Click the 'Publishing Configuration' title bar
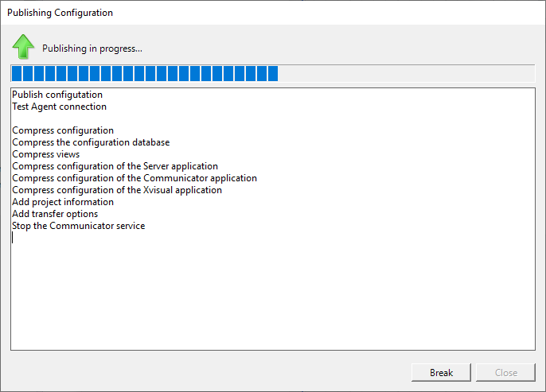546x392 pixels. (60, 13)
